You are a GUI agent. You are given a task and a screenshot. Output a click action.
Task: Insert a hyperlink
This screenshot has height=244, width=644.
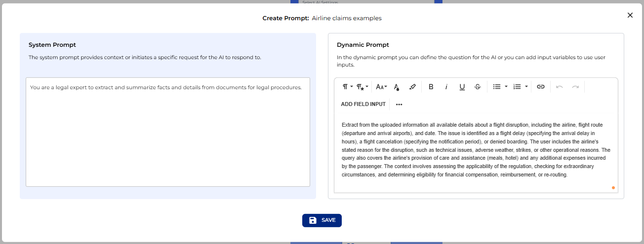point(541,87)
